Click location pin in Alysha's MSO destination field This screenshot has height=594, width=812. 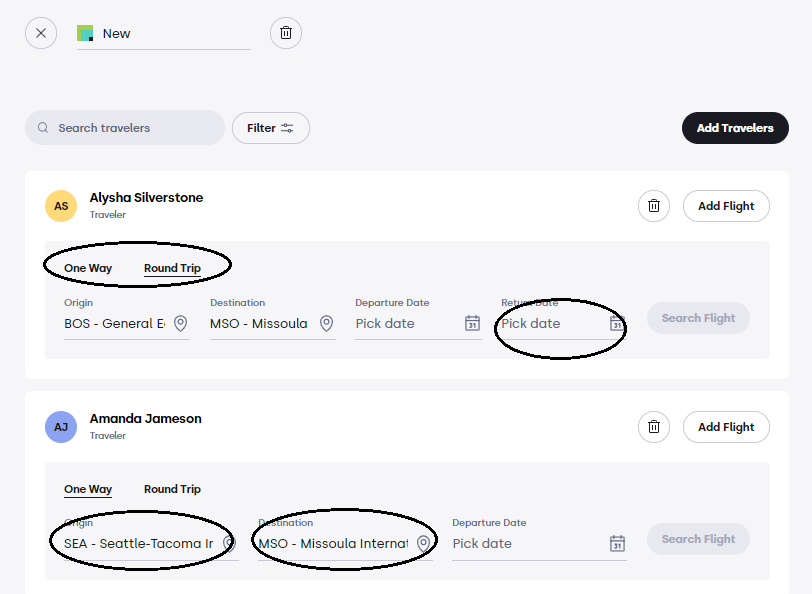coord(326,323)
